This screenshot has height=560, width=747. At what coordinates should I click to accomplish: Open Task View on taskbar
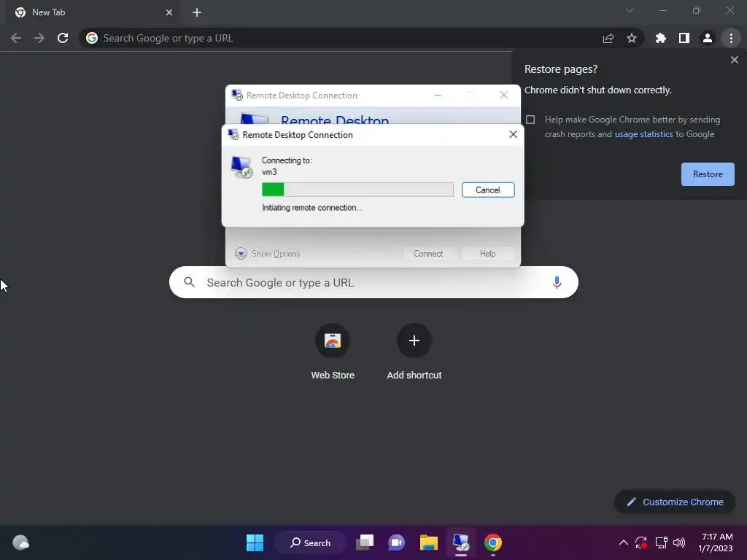pos(365,542)
